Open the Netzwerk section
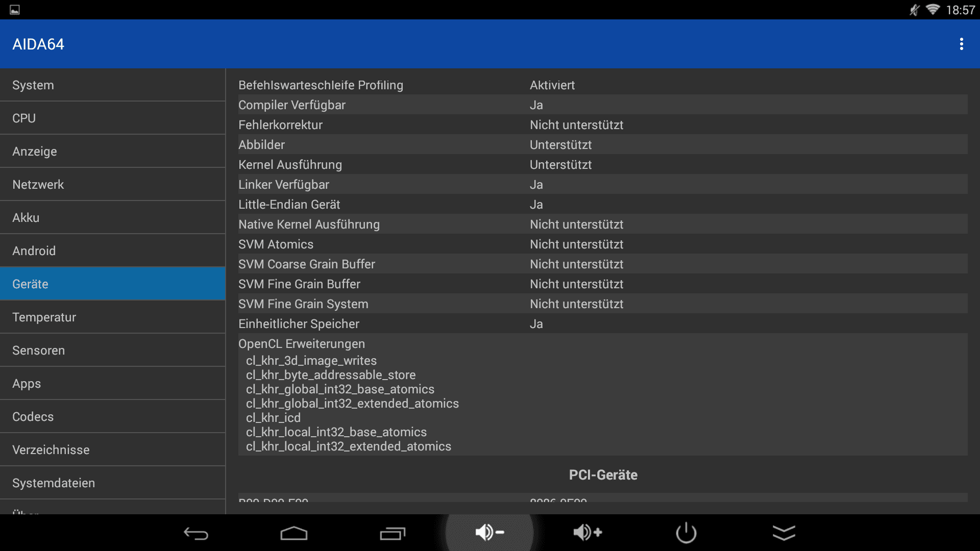 [x=112, y=185]
